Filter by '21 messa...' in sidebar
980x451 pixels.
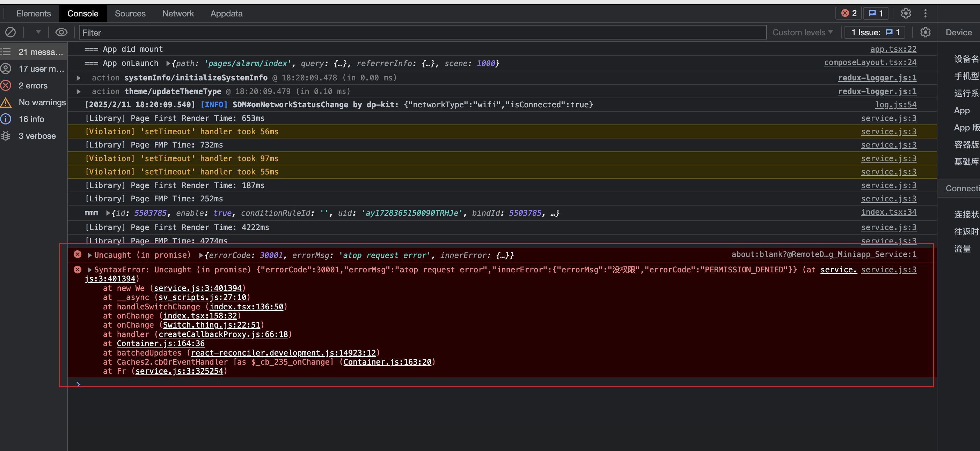[x=34, y=52]
